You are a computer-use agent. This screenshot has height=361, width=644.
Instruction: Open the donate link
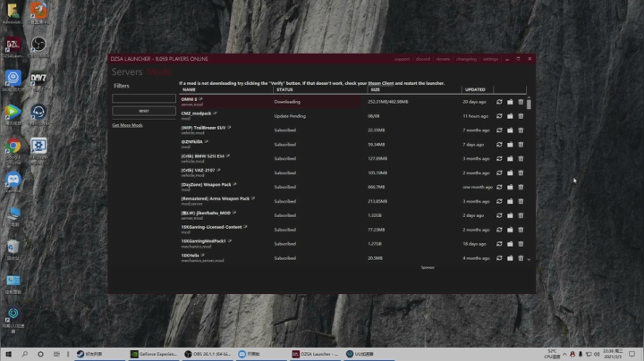click(443, 59)
